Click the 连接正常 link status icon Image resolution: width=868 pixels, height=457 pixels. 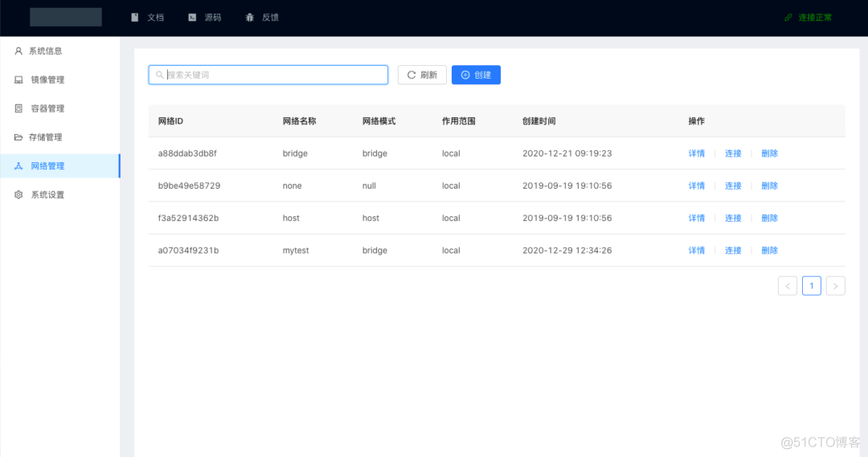coord(788,17)
